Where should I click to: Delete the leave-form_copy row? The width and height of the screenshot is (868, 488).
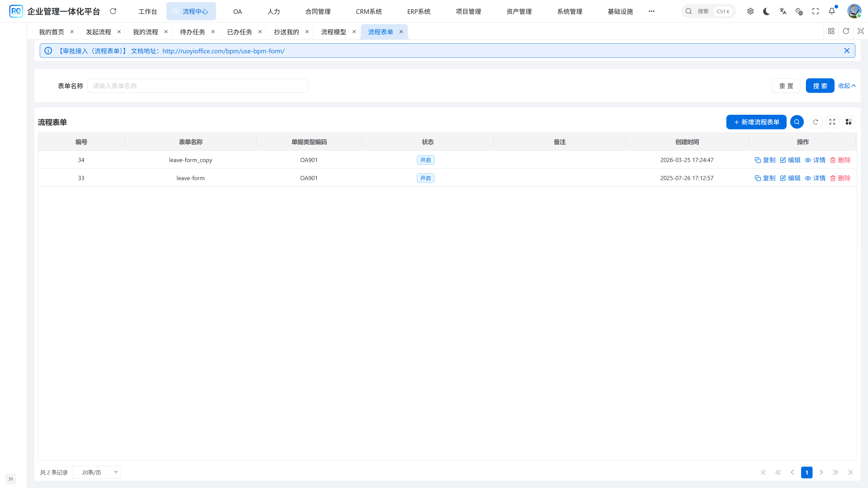pos(840,160)
